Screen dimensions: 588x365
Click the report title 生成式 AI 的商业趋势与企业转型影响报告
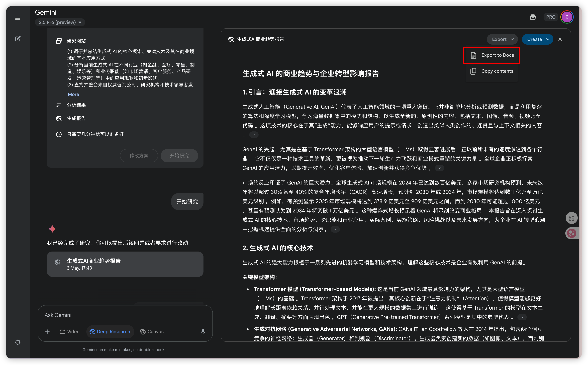click(x=311, y=74)
